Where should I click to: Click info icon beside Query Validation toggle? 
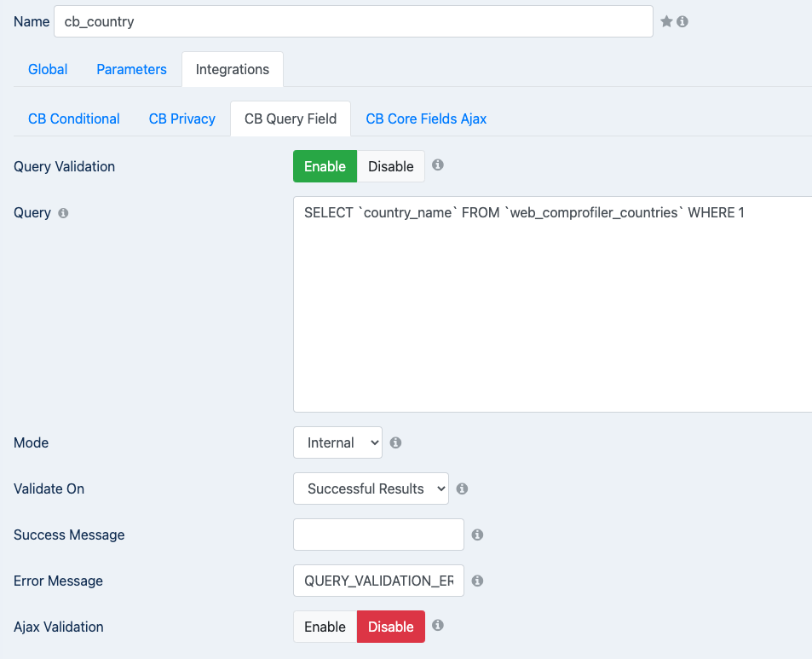click(438, 165)
